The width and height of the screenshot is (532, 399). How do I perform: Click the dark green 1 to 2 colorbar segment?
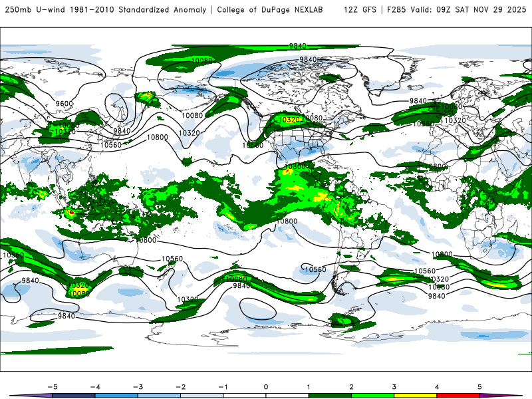330,396
